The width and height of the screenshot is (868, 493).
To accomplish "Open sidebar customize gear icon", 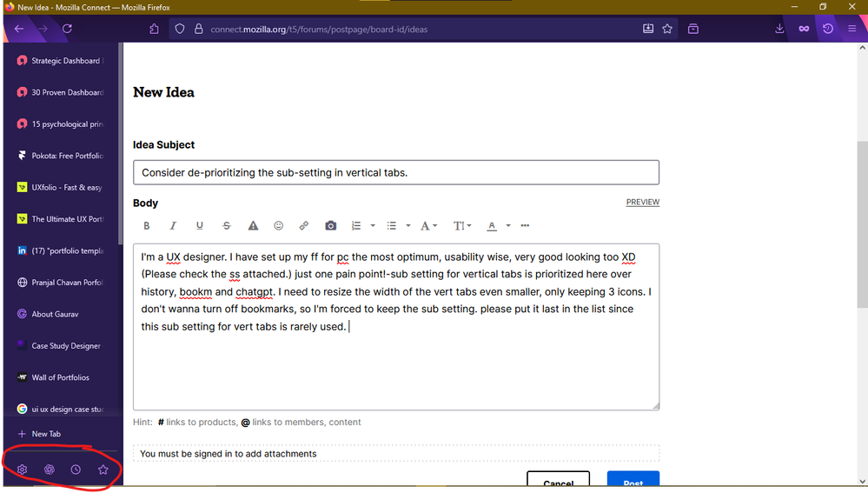I will pos(23,470).
